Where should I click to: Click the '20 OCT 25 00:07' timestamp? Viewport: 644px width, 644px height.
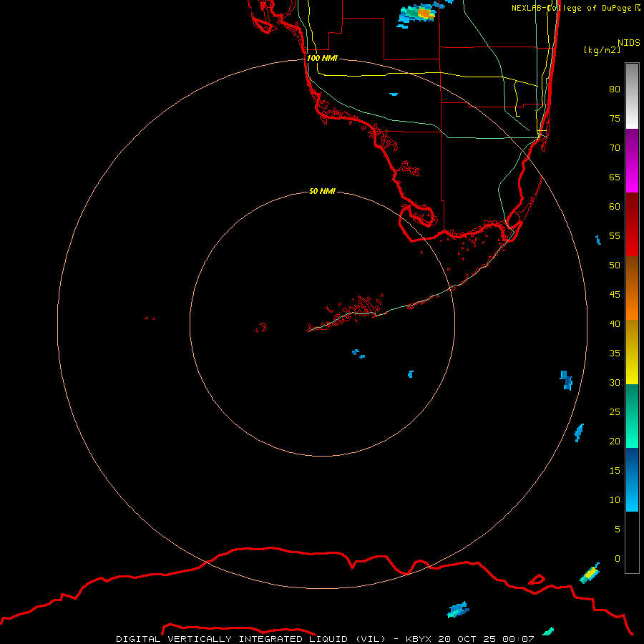tap(487, 639)
